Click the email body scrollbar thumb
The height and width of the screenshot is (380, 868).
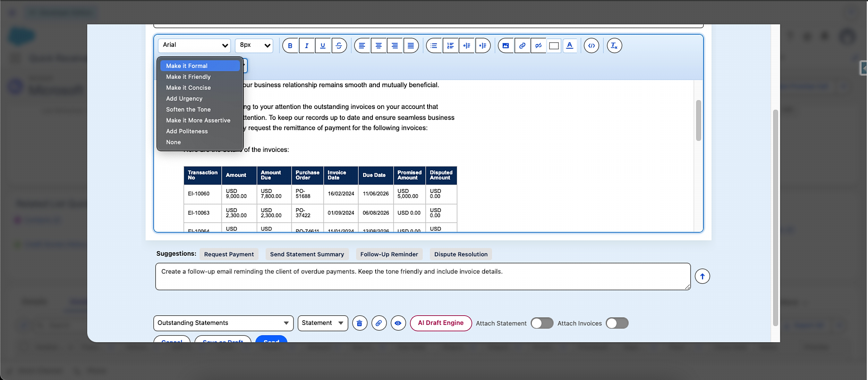[x=699, y=120]
